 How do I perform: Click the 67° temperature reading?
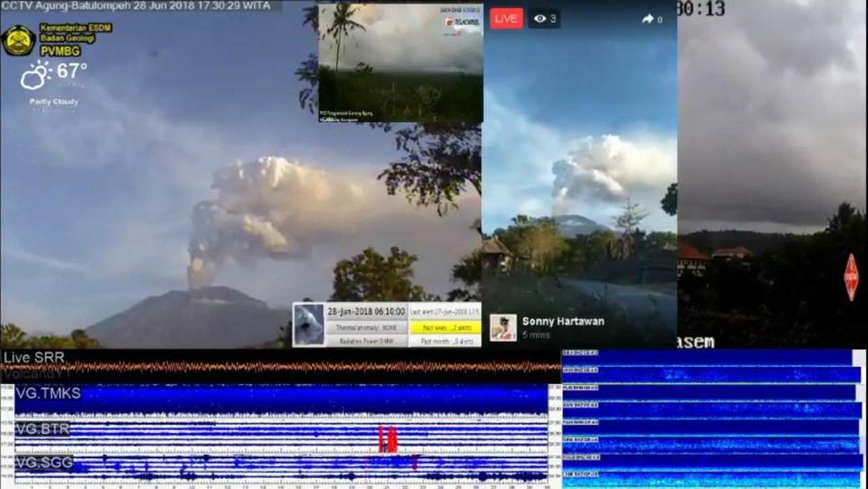coord(71,71)
